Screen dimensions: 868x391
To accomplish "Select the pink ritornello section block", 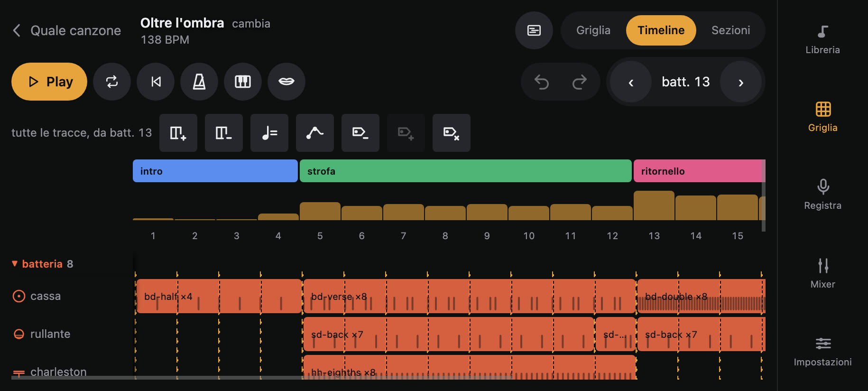I will pyautogui.click(x=699, y=171).
